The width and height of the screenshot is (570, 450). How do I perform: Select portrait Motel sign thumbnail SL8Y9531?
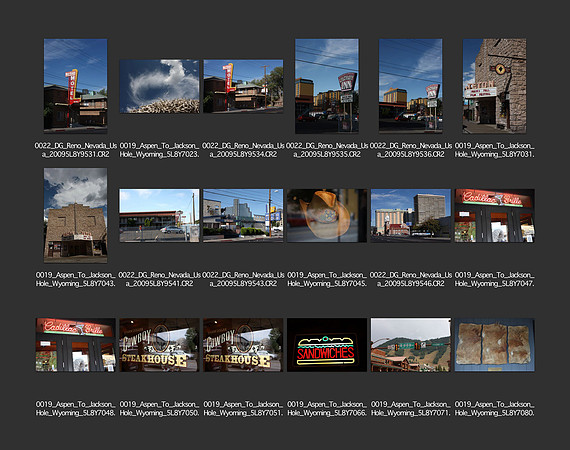click(x=76, y=86)
